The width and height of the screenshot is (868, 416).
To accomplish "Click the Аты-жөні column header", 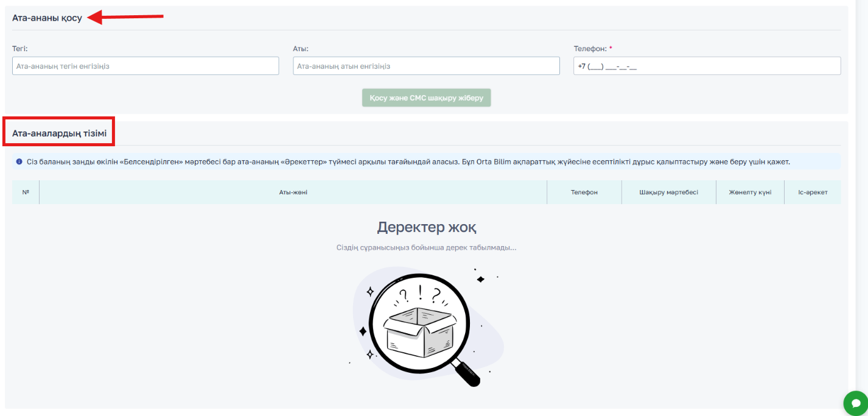I will (x=293, y=192).
